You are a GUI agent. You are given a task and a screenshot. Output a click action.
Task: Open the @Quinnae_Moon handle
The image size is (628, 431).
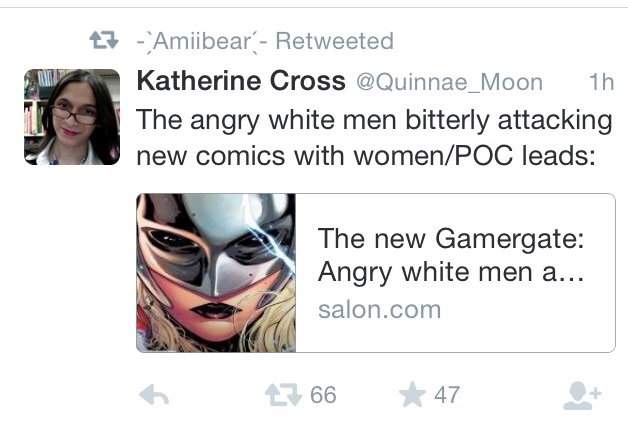(449, 83)
